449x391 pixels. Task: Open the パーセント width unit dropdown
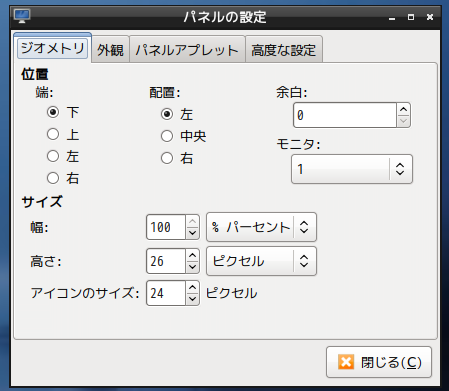coord(261,227)
